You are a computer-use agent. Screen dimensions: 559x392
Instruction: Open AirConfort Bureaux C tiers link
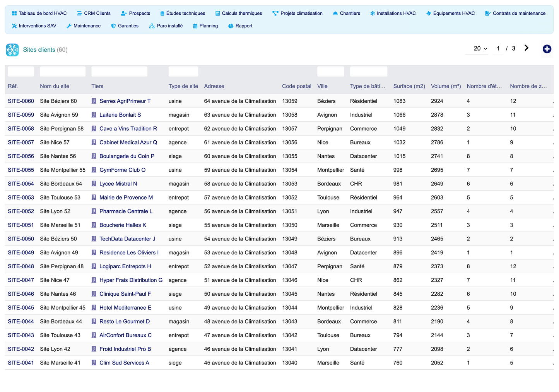[x=125, y=335]
